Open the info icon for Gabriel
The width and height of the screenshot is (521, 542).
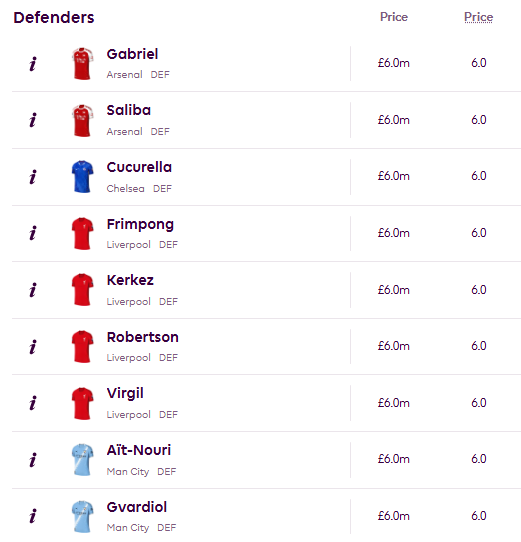33,64
